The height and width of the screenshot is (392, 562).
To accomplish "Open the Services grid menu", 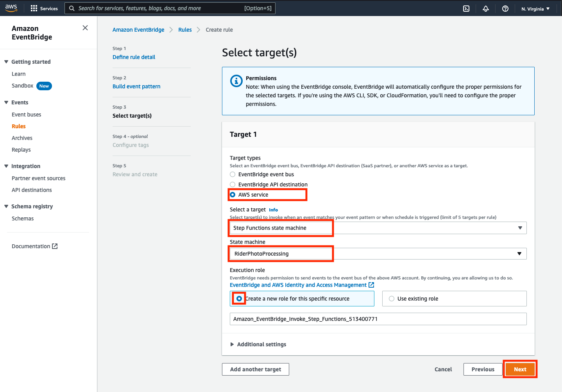I will (44, 8).
